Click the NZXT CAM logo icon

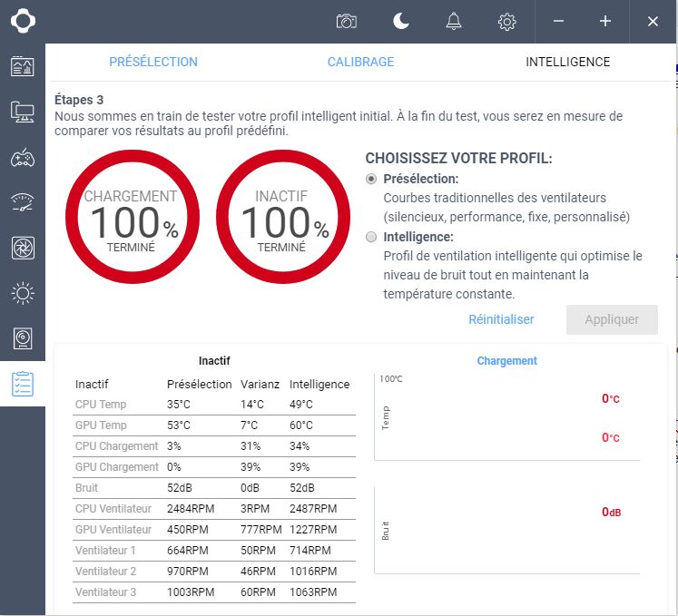tap(23, 21)
